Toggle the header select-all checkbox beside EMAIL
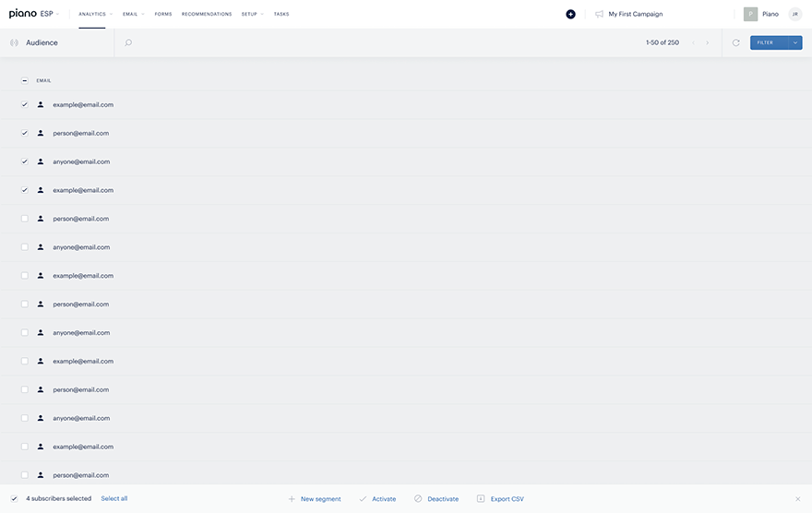Viewport: 812px width, 513px height. click(24, 80)
